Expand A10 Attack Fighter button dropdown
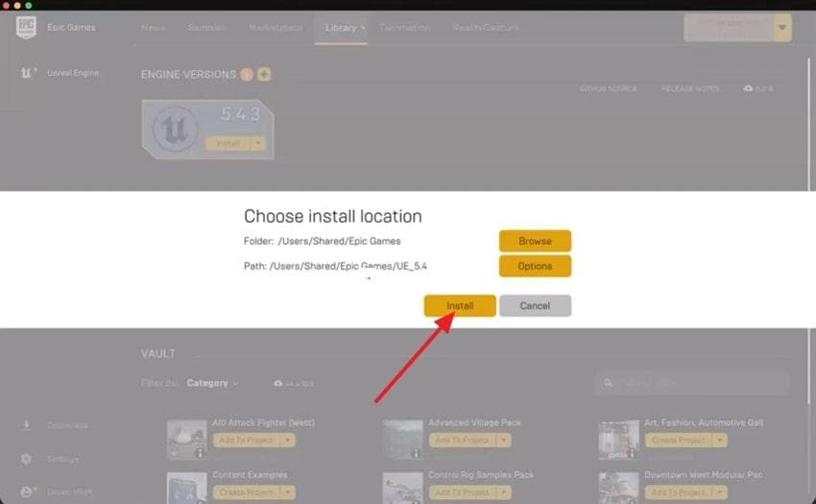This screenshot has width=816, height=504. [288, 441]
